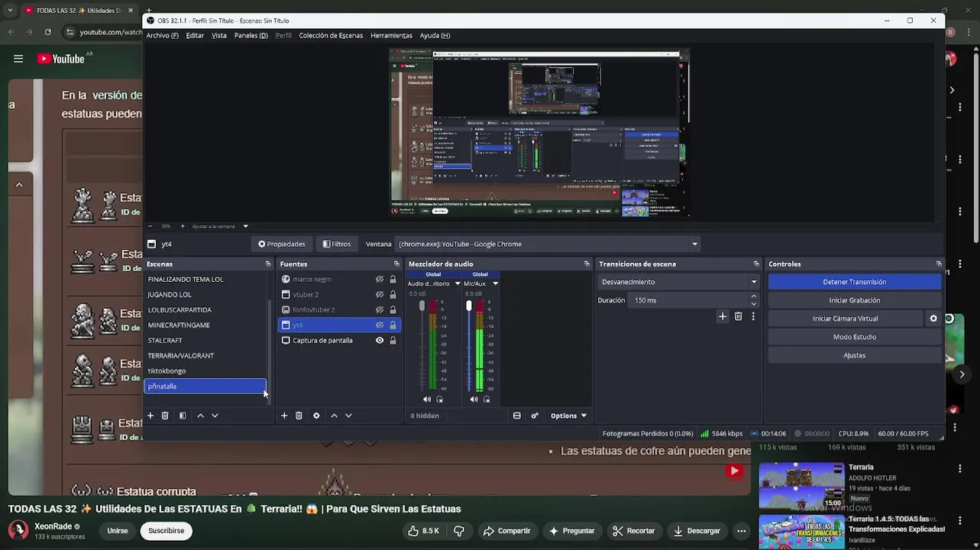Unlock the Captura de pantalla source

coord(393,341)
